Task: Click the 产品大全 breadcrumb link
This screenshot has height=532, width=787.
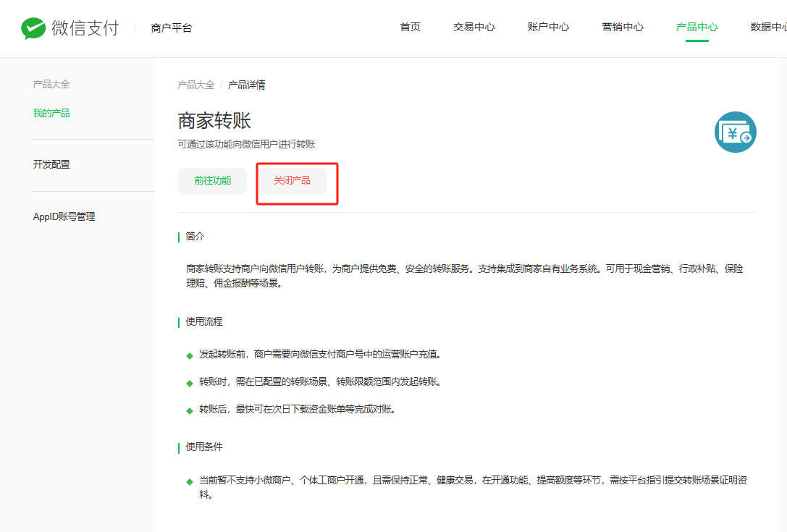Action: (x=195, y=85)
